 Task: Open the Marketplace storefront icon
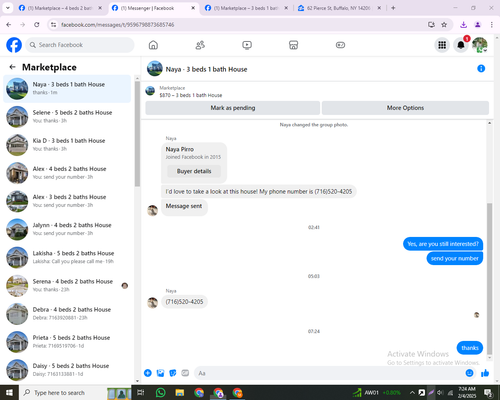[293, 45]
